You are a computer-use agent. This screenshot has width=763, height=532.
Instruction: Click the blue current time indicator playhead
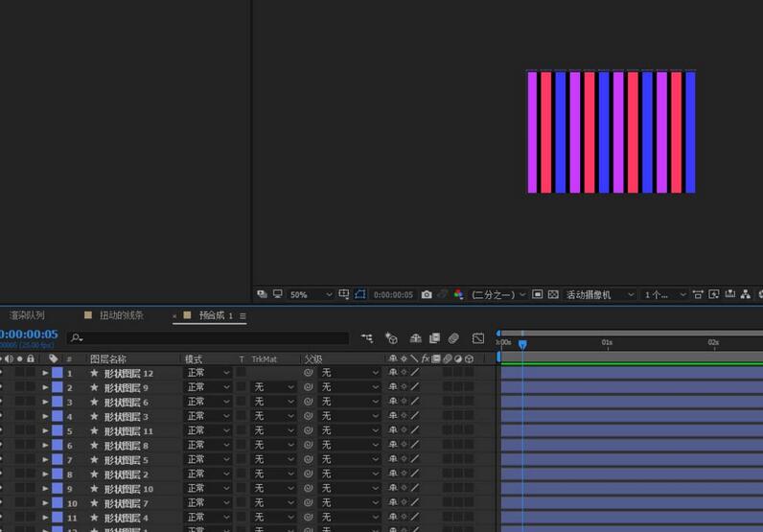522,344
